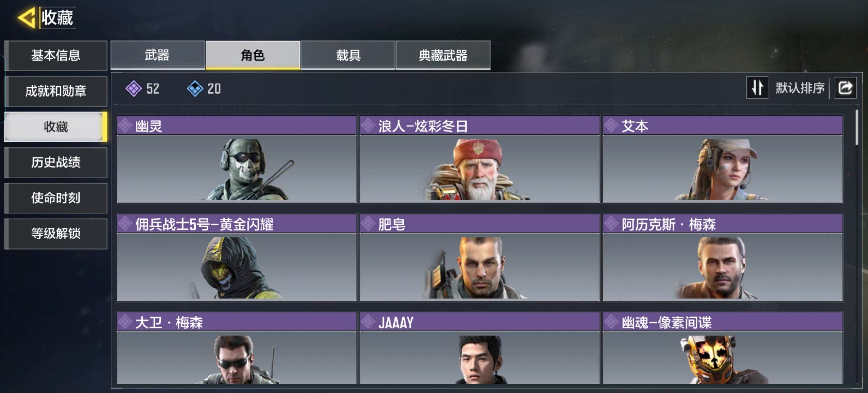The height and width of the screenshot is (393, 868).
Task: Open the 默认排序 sort dropdown
Action: click(800, 88)
